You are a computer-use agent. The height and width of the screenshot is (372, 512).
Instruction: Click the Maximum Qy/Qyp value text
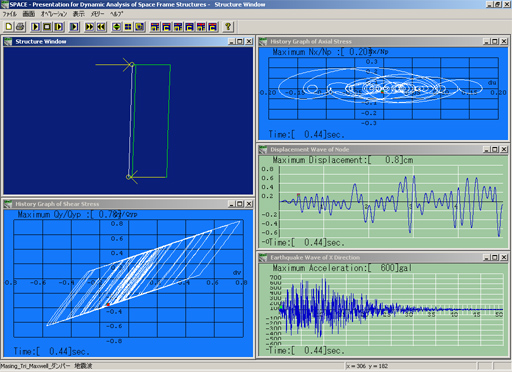(x=69, y=215)
